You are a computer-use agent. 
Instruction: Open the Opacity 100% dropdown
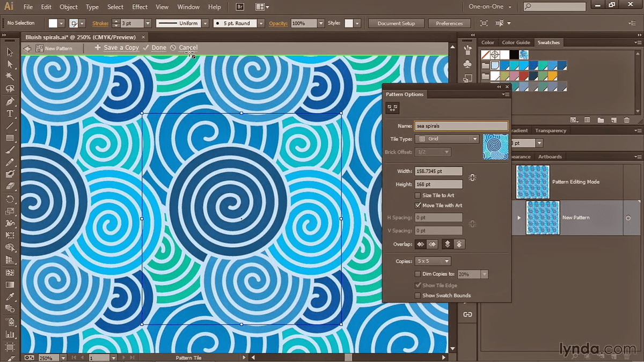[x=321, y=24]
